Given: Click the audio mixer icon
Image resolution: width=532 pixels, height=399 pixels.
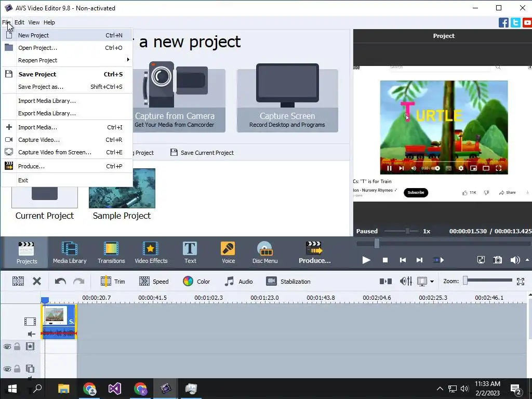Looking at the screenshot, I should pyautogui.click(x=406, y=281).
